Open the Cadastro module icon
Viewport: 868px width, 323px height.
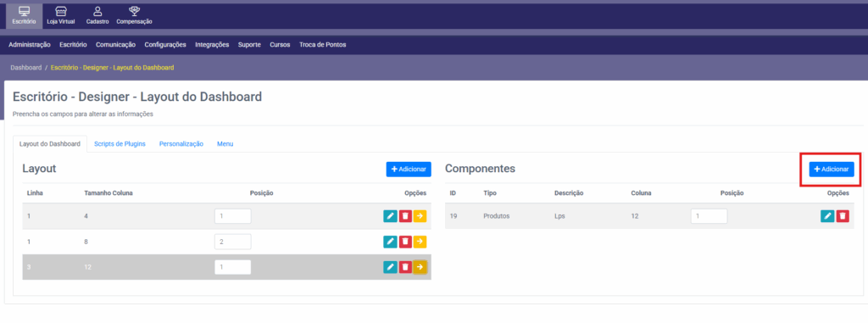point(97,15)
